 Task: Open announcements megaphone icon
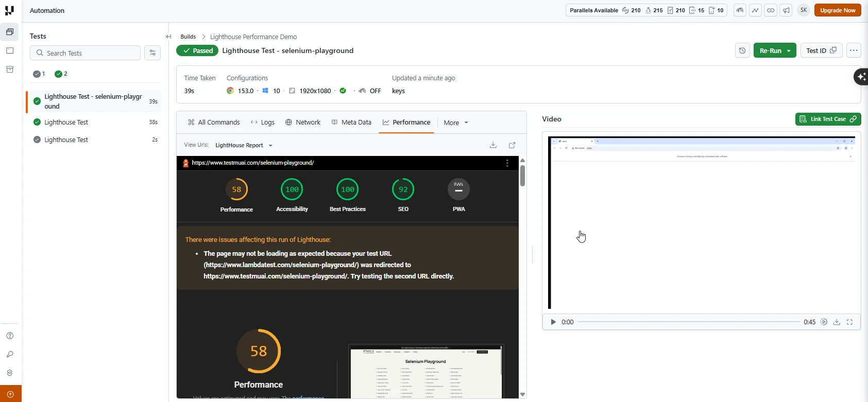(x=786, y=10)
